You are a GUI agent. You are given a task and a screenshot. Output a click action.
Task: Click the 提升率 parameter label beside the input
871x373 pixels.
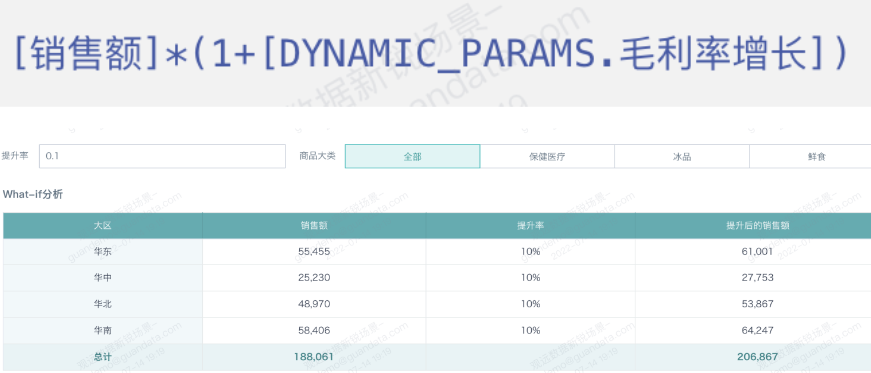click(15, 156)
